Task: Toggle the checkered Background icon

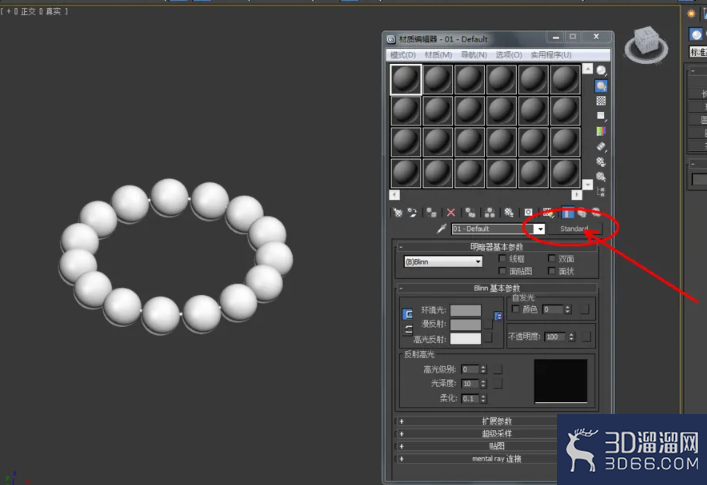Action: [601, 101]
